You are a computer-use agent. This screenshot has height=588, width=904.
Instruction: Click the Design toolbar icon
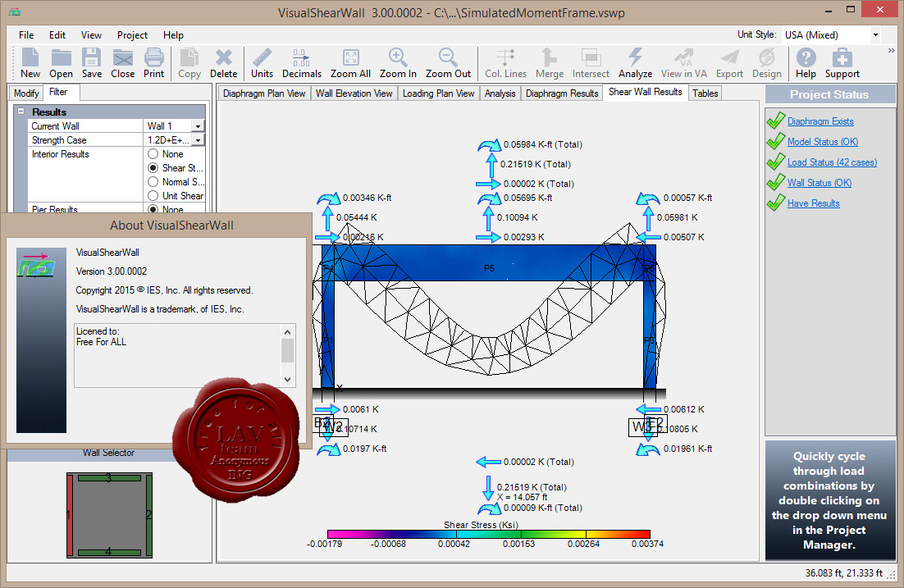pos(767,63)
